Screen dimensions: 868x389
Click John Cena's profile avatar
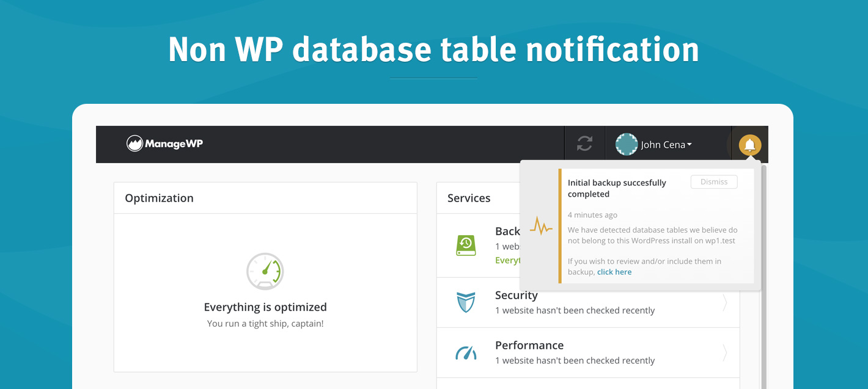coord(627,145)
